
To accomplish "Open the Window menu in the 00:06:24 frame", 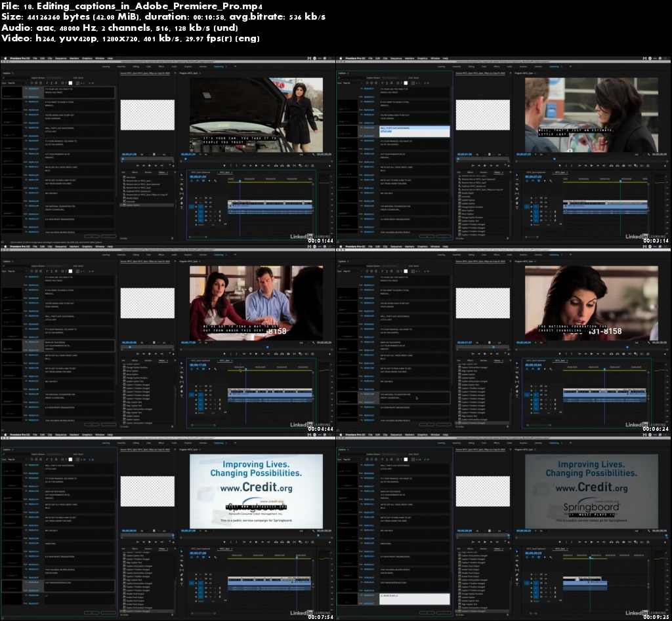I will tap(435, 247).
